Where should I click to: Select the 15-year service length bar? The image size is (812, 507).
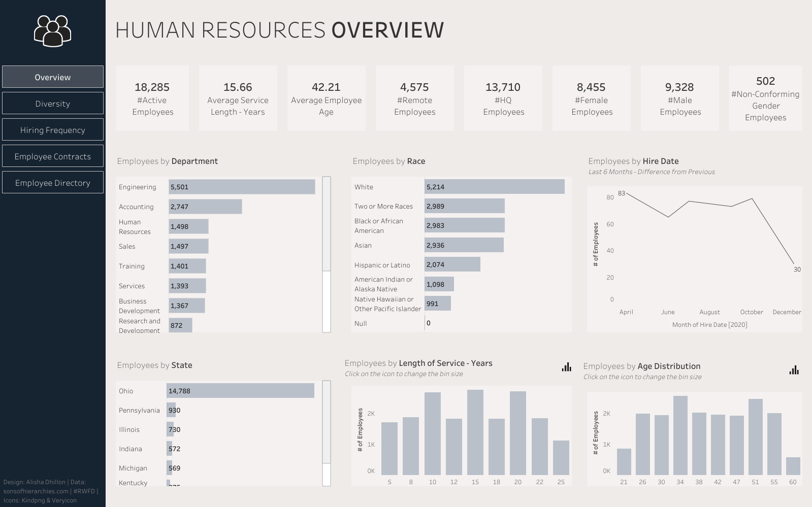(475, 432)
